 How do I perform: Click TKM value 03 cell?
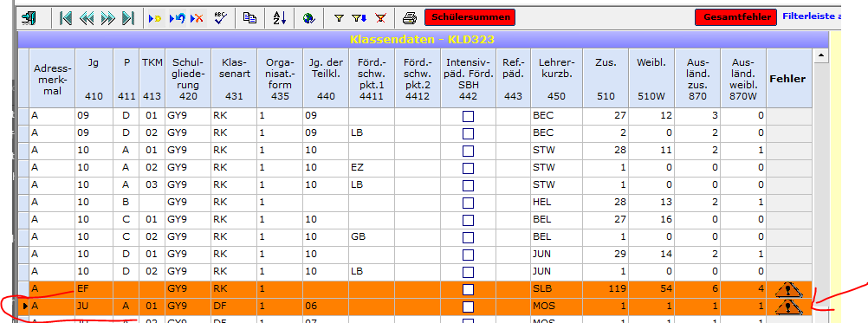[152, 184]
